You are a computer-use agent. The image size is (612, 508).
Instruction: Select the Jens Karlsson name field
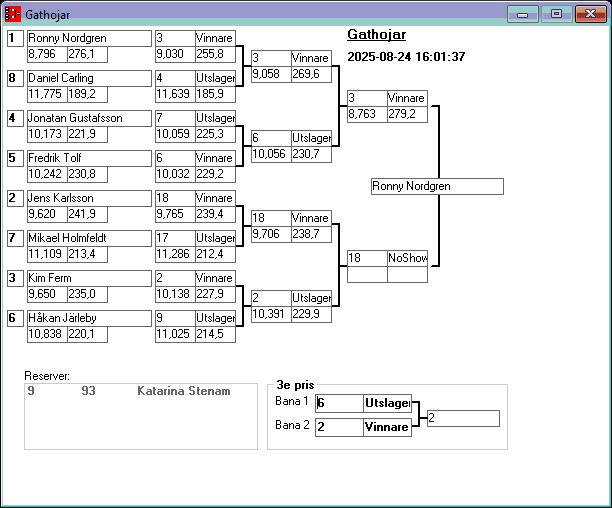[x=89, y=198]
